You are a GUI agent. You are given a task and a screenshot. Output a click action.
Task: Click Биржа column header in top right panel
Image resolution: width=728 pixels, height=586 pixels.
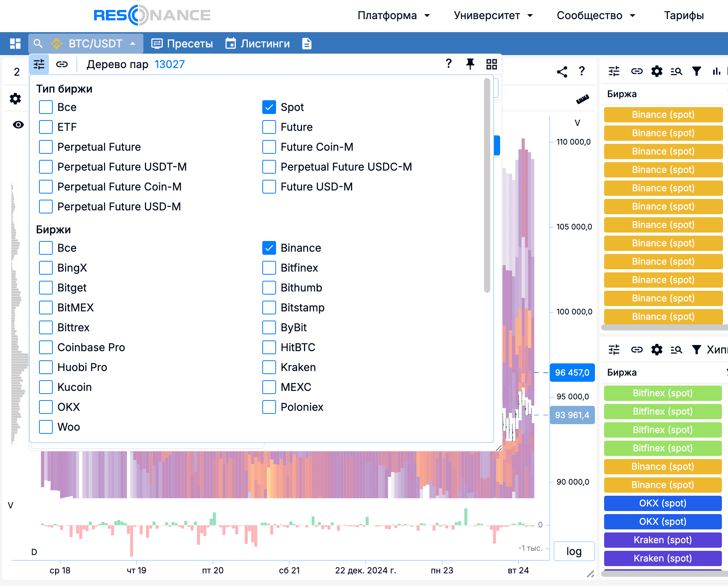tap(622, 94)
